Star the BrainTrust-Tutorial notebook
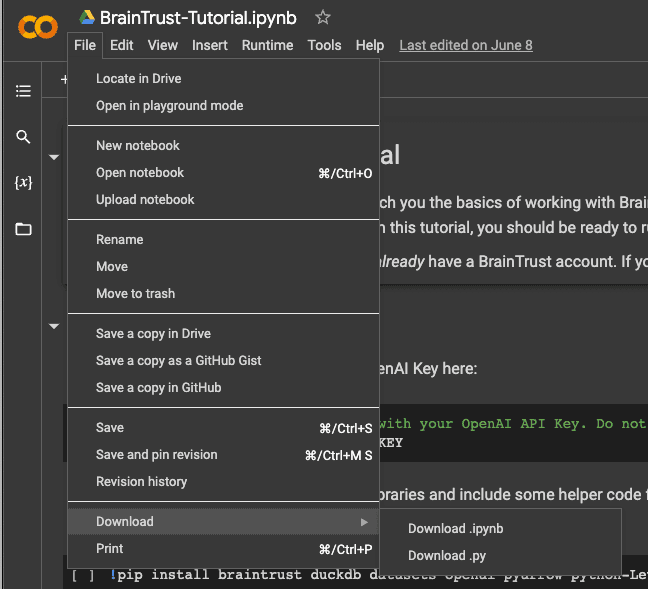This screenshot has height=589, width=648. [323, 18]
